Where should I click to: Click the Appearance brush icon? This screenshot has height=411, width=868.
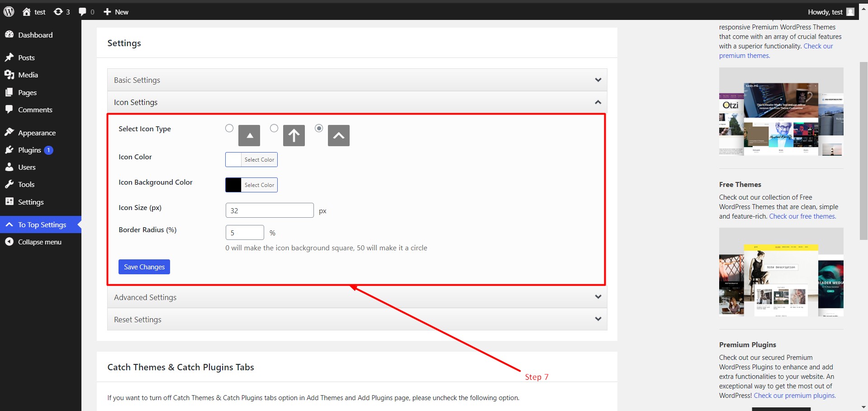9,132
